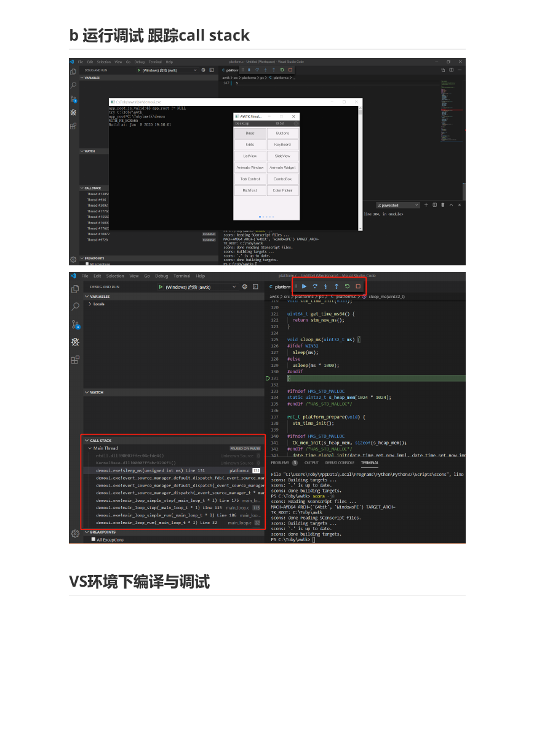Image resolution: width=534 pixels, height=756 pixels.
Task: Open Explorer icon in the bottom screenshot's activity bar
Action: click(75, 289)
